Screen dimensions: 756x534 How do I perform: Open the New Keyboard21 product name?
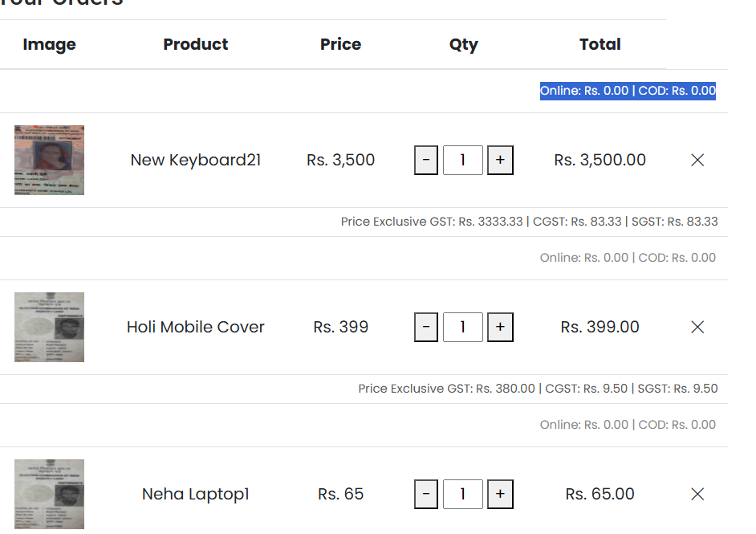196,160
